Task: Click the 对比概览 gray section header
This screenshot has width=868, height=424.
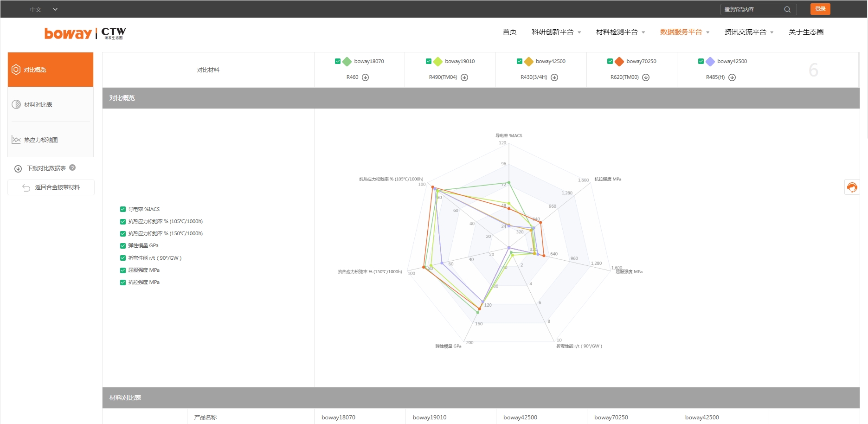Action: (481, 98)
